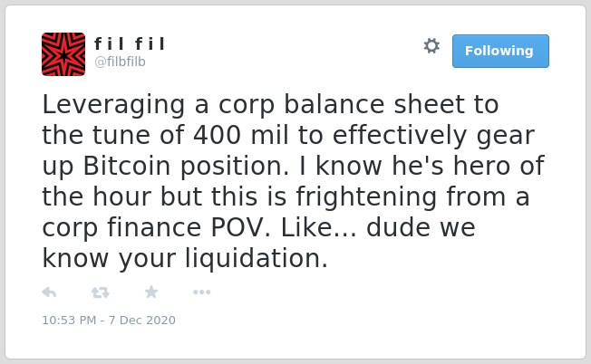Open the fil fil display name profile

130,43
